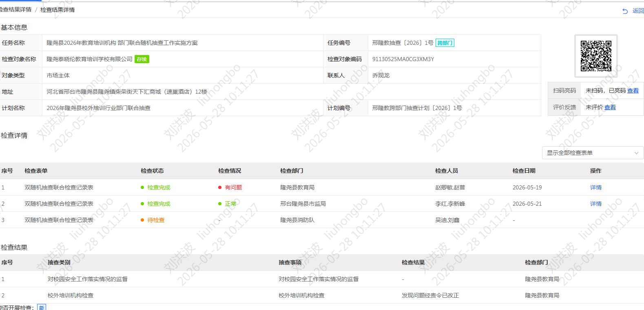Select the 正常 status text
Viewport: 644px width, 310px height.
pyautogui.click(x=230, y=204)
